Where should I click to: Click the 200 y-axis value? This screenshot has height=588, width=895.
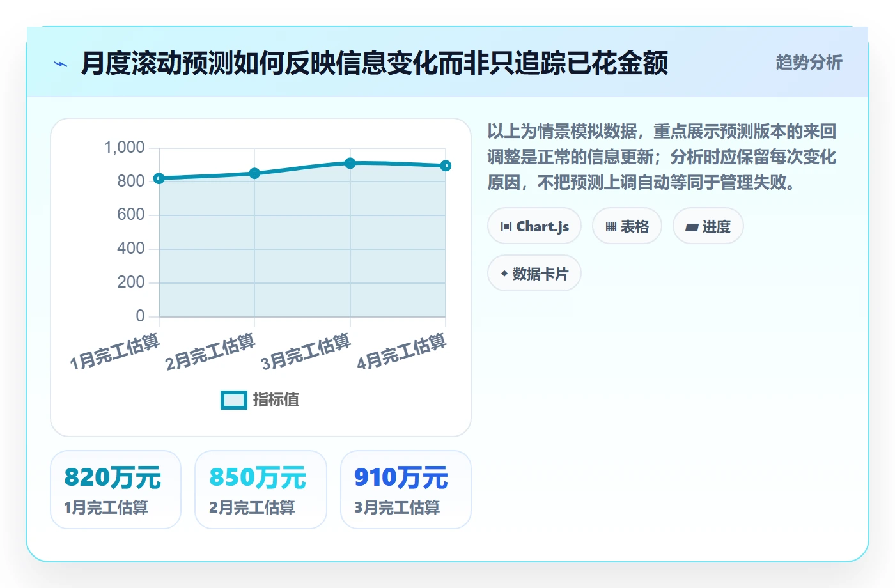click(131, 282)
